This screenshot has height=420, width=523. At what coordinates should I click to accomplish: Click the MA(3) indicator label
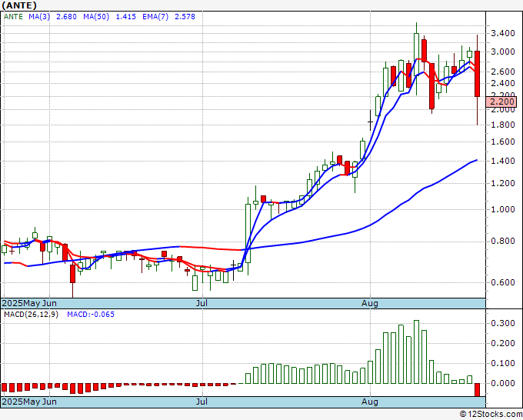click(x=39, y=17)
